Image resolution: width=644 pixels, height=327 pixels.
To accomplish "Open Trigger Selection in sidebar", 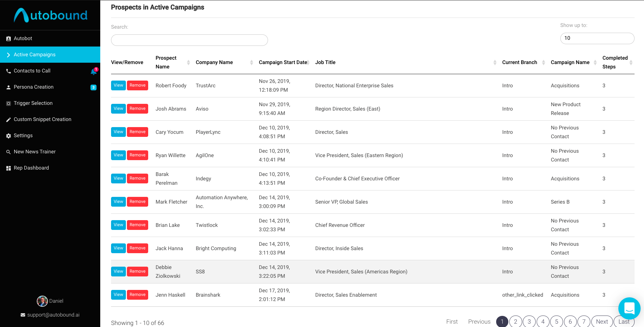I will click(x=33, y=103).
